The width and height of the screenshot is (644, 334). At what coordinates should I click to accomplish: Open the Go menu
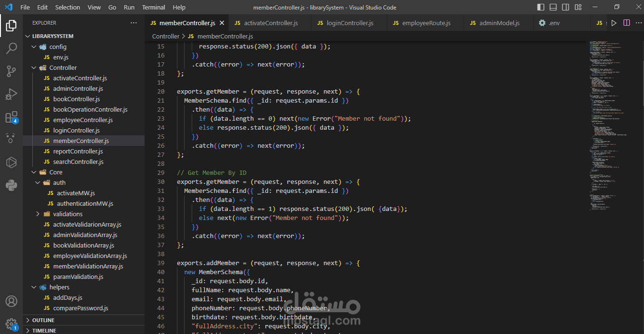click(x=112, y=7)
